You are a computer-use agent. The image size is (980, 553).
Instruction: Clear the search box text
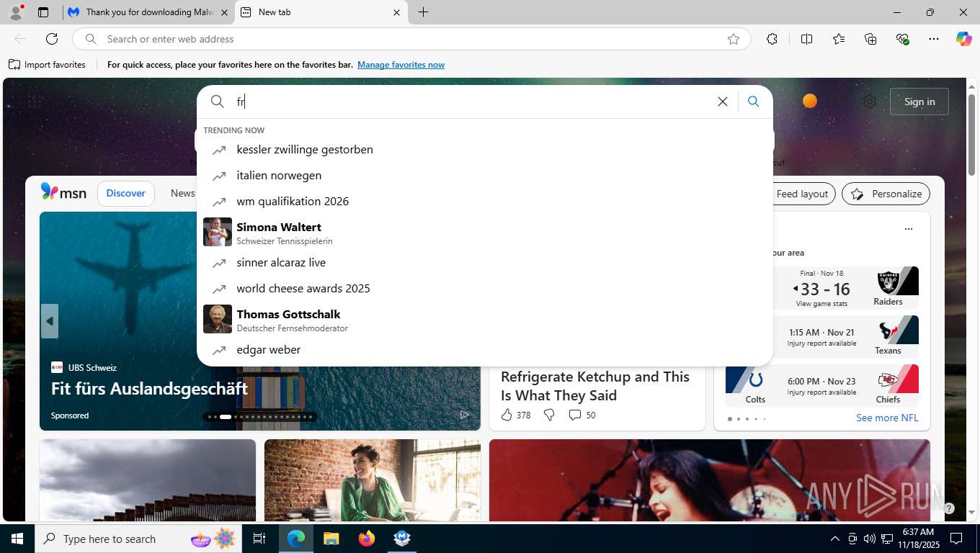pos(723,102)
